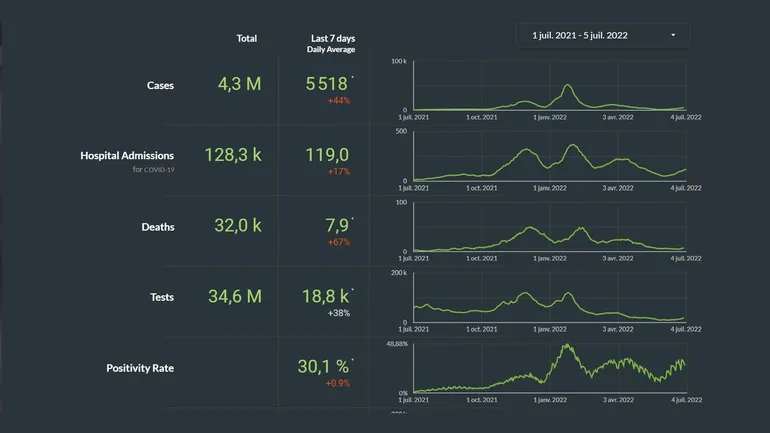
Task: Click the 4,3 M total cases value
Action: tap(239, 85)
